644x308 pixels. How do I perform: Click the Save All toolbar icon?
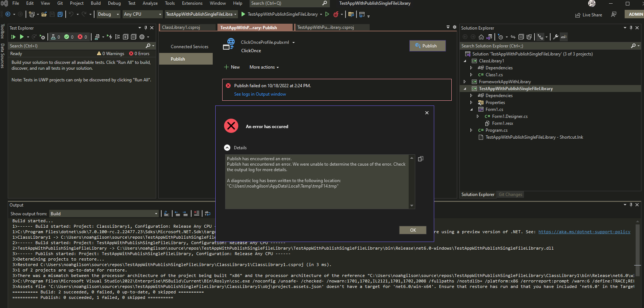[x=60, y=14]
